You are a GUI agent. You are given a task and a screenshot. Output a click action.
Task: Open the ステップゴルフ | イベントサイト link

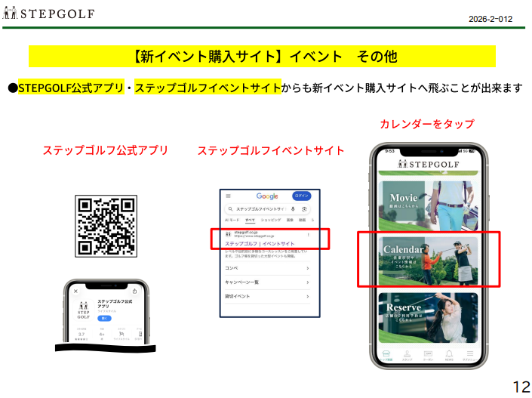point(260,244)
